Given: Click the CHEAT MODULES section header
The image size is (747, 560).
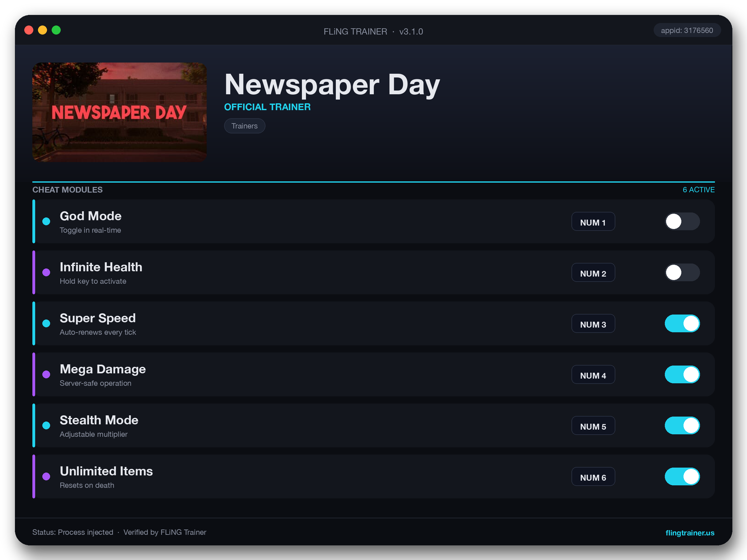Looking at the screenshot, I should tap(68, 190).
